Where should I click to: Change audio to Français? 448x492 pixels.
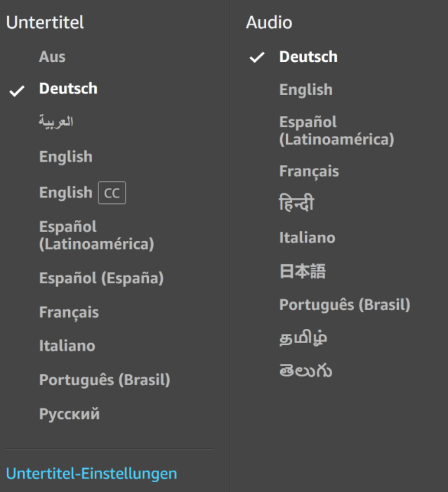[309, 171]
